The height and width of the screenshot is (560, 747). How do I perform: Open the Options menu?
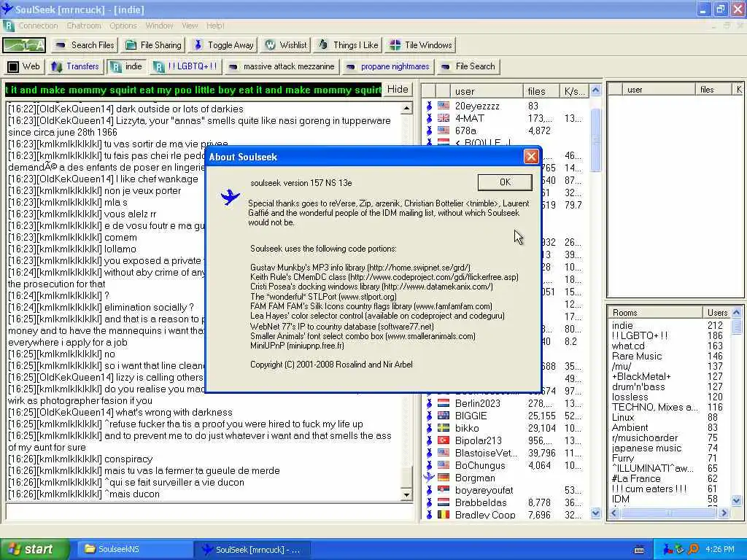[123, 26]
